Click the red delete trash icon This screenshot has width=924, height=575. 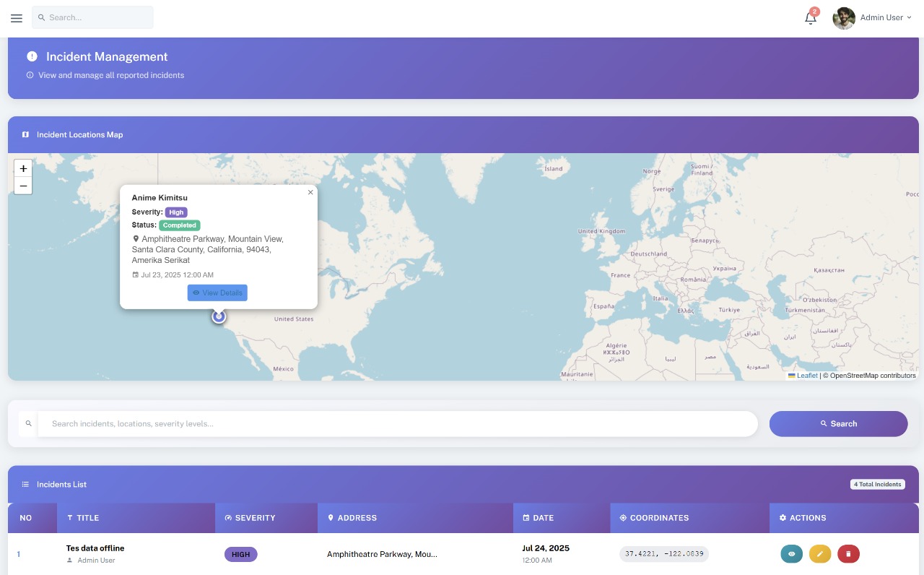click(x=848, y=553)
